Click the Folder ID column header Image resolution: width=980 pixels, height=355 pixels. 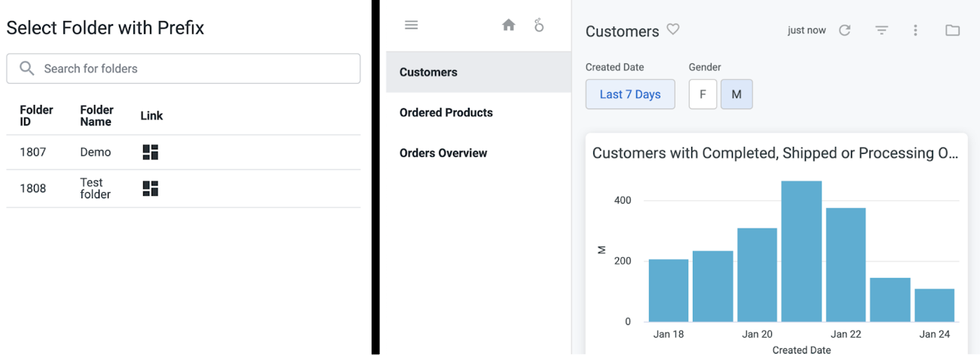(x=36, y=115)
